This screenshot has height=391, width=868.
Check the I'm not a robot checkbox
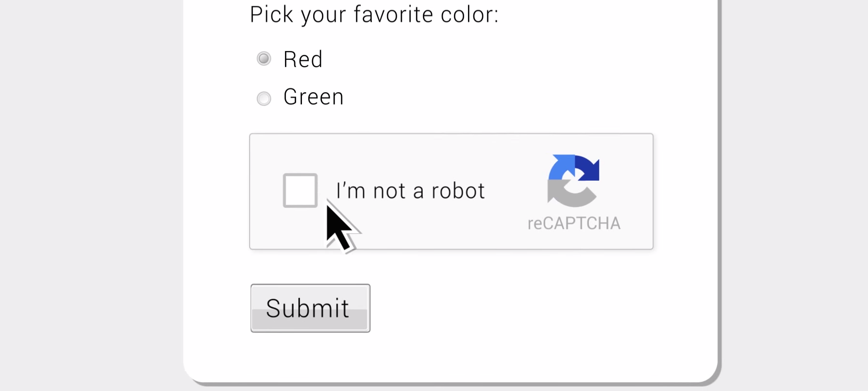(300, 190)
